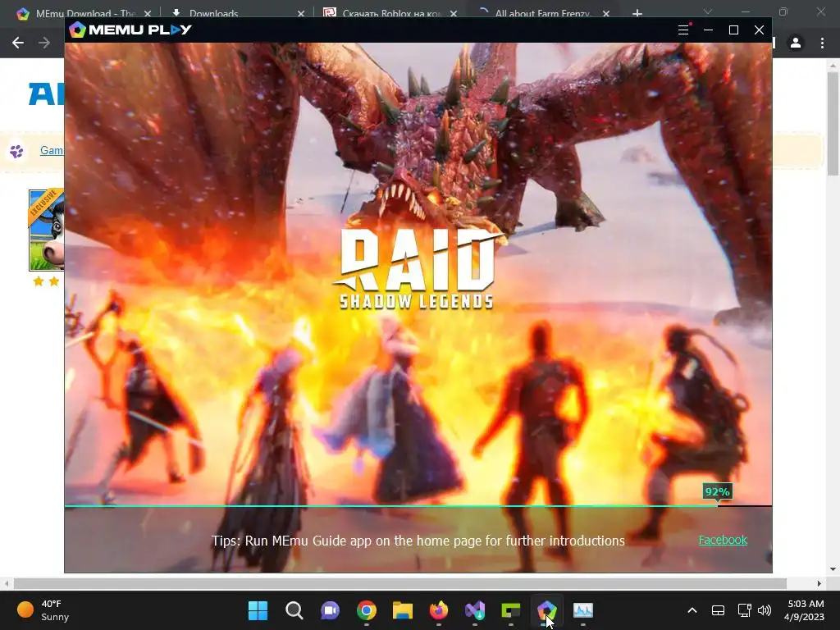Close the MEmu Download browser tab
The width and height of the screenshot is (840, 630).
(x=148, y=13)
